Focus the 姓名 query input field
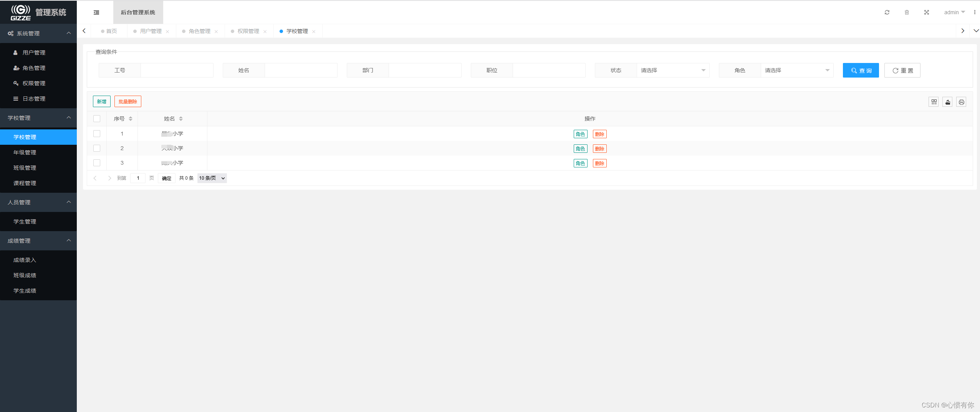Screen dimensions: 980x412 301,70
